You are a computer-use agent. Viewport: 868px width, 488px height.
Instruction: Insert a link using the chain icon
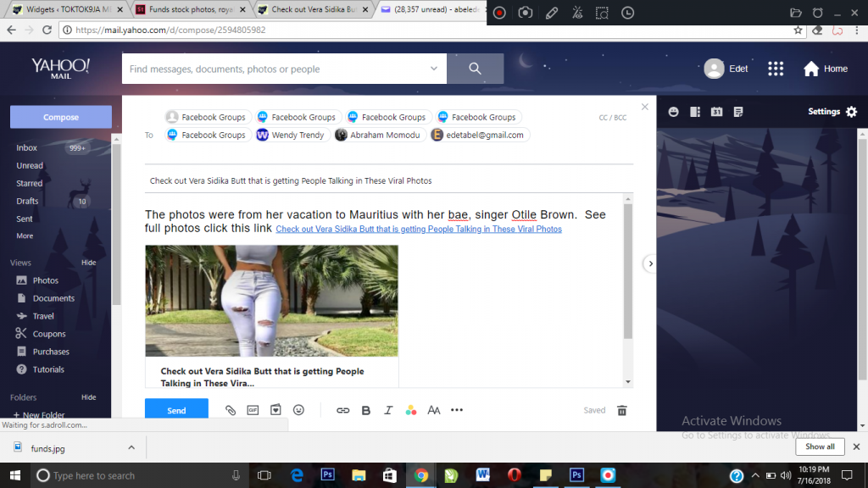tap(343, 411)
